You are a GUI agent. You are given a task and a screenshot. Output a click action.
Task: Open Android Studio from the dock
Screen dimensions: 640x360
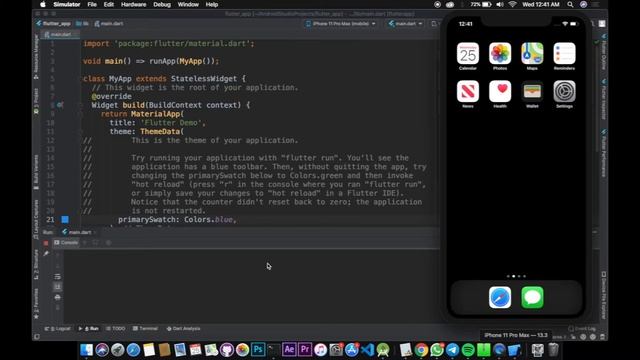pos(383,350)
